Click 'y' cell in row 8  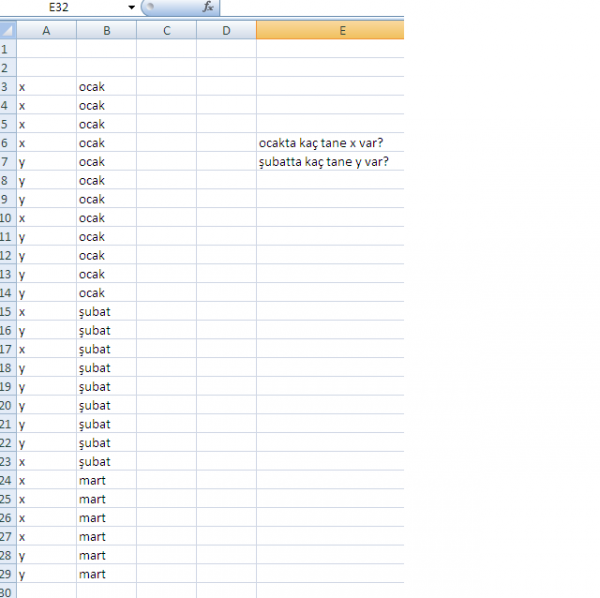click(x=46, y=180)
